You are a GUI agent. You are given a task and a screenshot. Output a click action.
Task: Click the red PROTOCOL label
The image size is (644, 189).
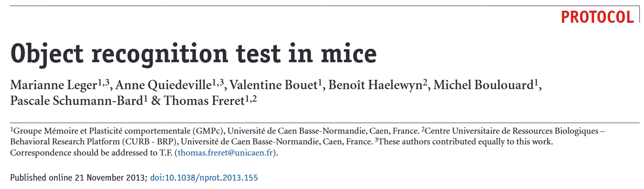point(597,17)
